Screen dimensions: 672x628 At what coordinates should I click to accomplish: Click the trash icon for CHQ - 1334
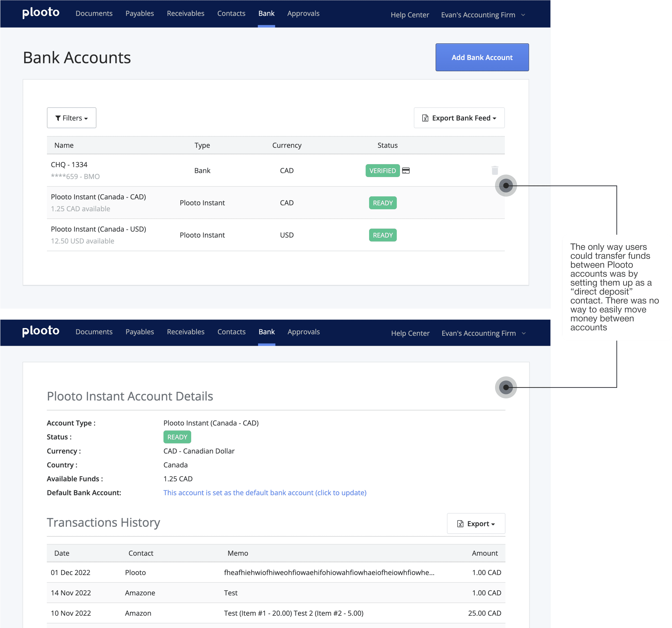[x=495, y=170]
